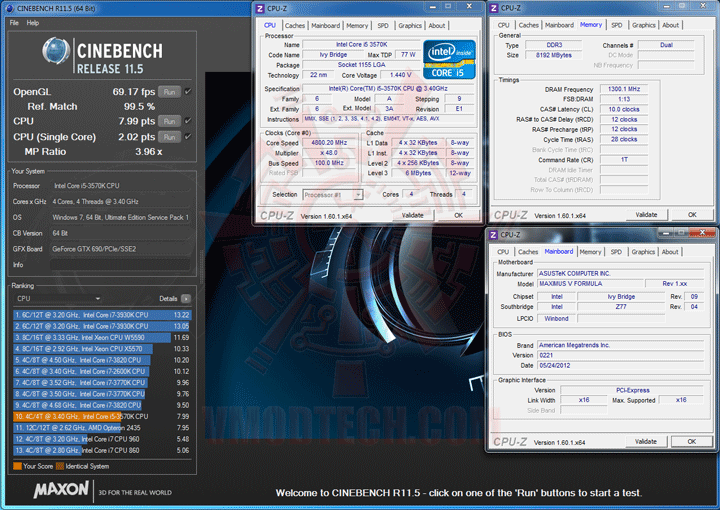Switch to Graphics tab in CPU window
This screenshot has height=510, width=720.
[410, 26]
